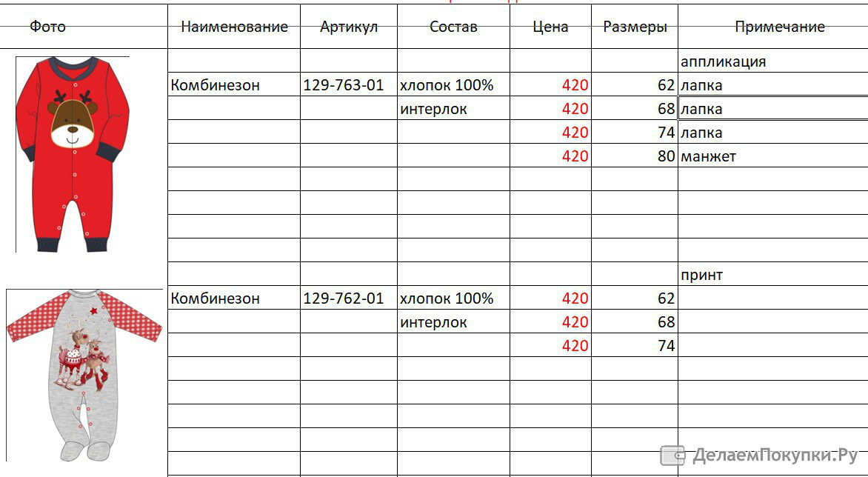Select the принт note cell
The height and width of the screenshot is (477, 868).
(x=772, y=275)
